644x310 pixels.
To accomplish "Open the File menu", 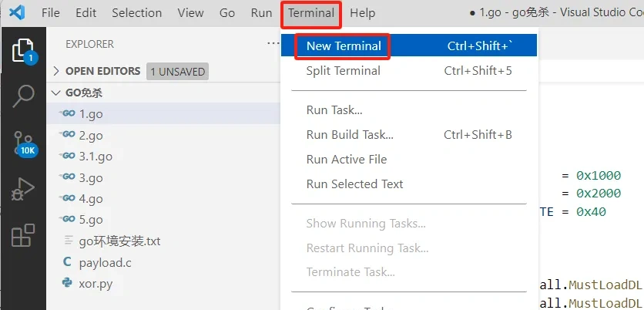I will (x=51, y=13).
